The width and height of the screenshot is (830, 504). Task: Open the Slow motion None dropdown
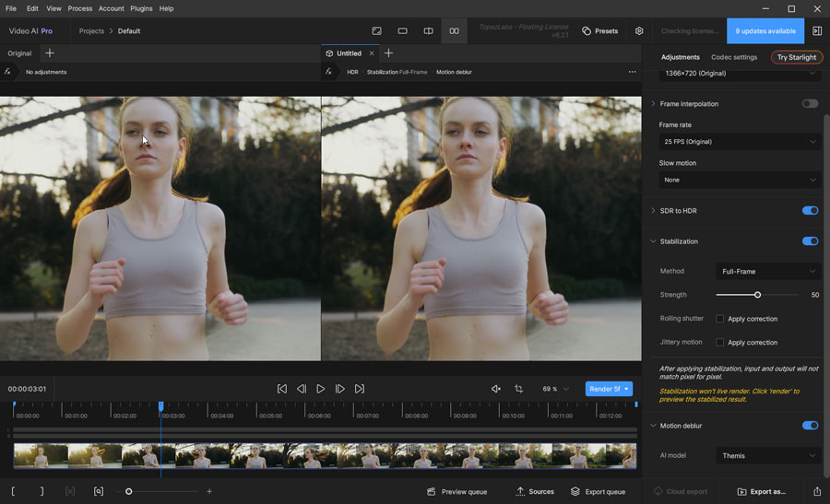(x=740, y=180)
